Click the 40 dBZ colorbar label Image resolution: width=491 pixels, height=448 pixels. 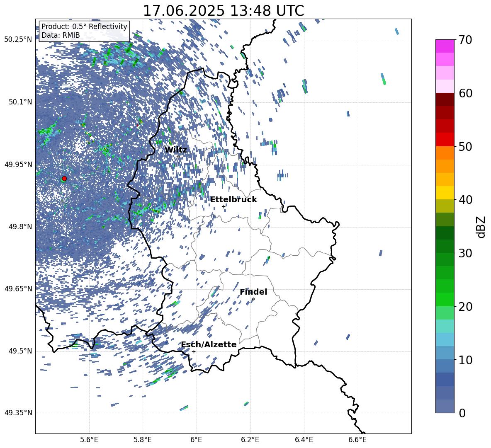[x=466, y=200]
